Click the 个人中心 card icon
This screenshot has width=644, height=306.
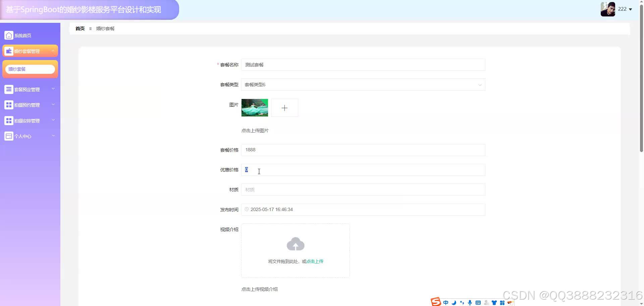coord(9,136)
